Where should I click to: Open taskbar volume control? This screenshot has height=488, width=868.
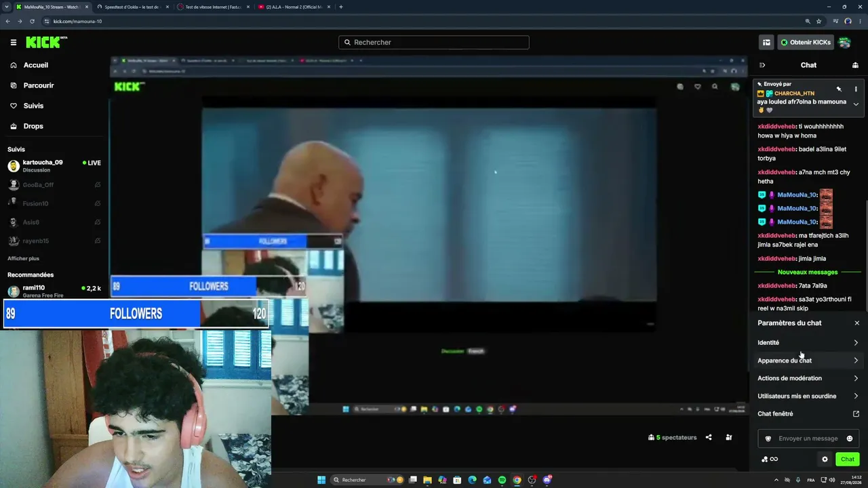coord(833,480)
